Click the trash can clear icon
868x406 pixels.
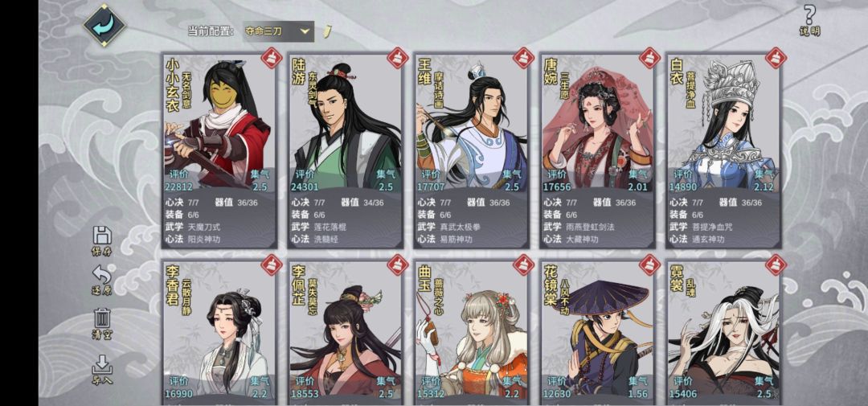[102, 323]
